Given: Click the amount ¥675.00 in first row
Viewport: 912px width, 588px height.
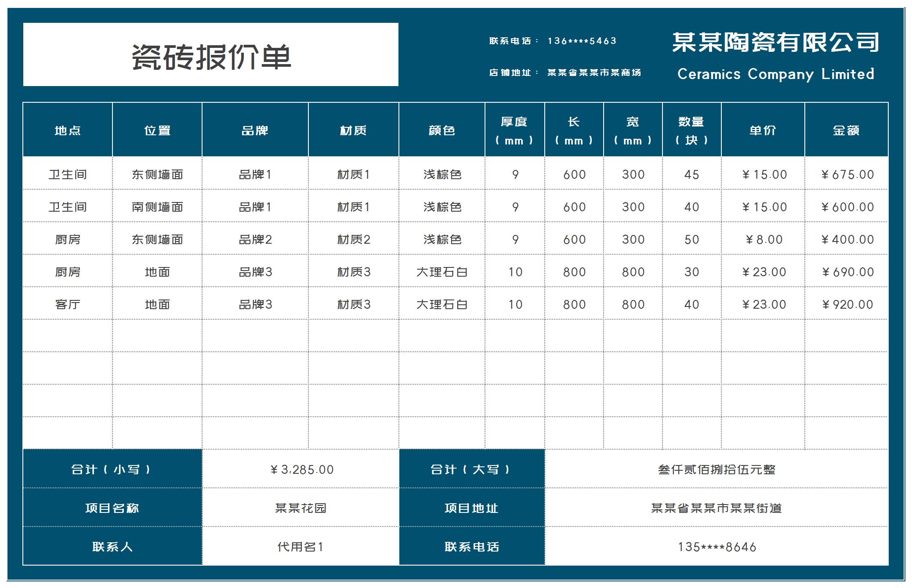Looking at the screenshot, I should point(848,174).
